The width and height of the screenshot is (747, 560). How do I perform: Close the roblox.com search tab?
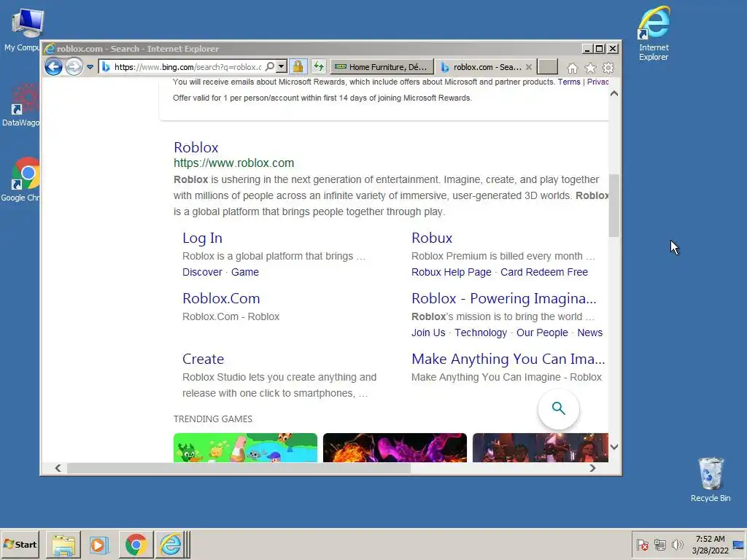(x=529, y=67)
